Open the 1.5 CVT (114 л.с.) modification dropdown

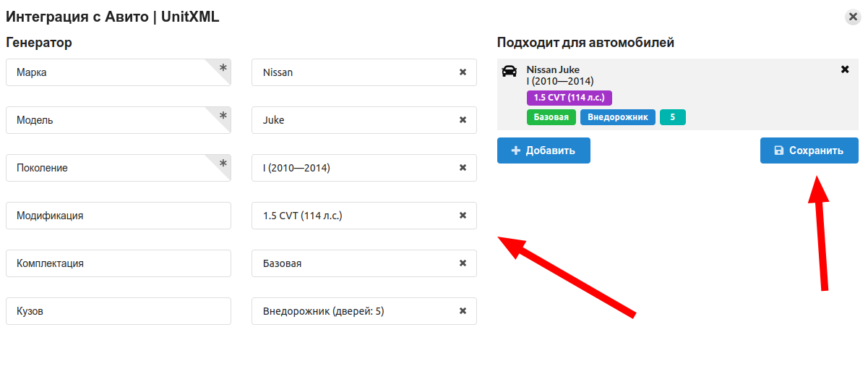tap(364, 216)
